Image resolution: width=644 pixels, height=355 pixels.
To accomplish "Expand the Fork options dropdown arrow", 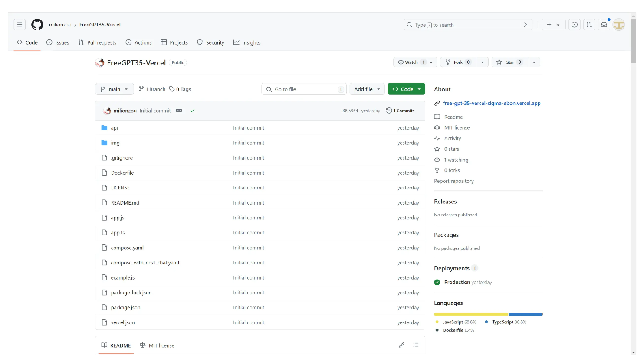I will (x=482, y=62).
